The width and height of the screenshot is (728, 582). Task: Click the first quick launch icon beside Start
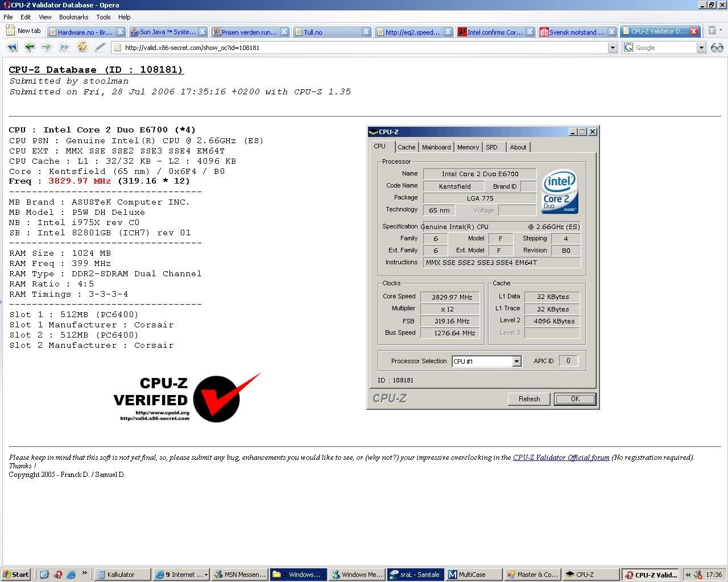pyautogui.click(x=44, y=575)
